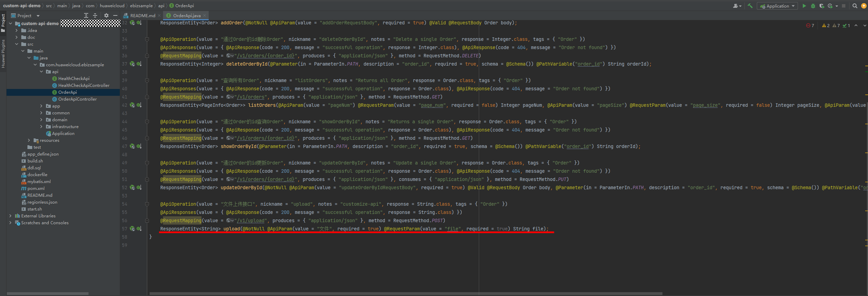Expand all in Project panel toolbar
This screenshot has width=868, height=296.
tap(86, 15)
